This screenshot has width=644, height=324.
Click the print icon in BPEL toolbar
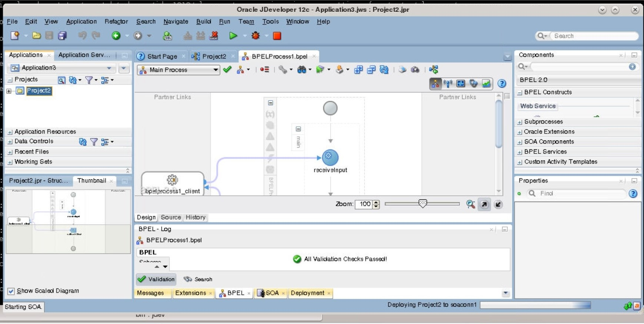(x=402, y=69)
